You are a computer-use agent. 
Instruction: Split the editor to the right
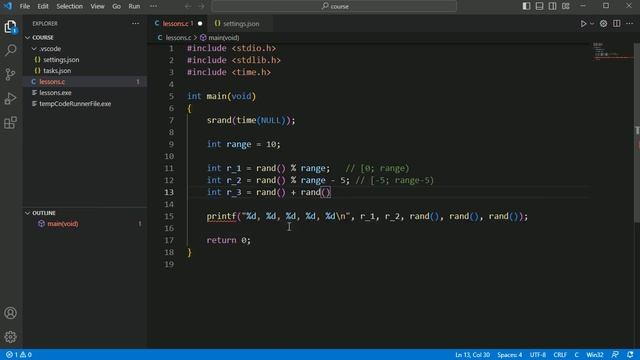click(x=616, y=24)
